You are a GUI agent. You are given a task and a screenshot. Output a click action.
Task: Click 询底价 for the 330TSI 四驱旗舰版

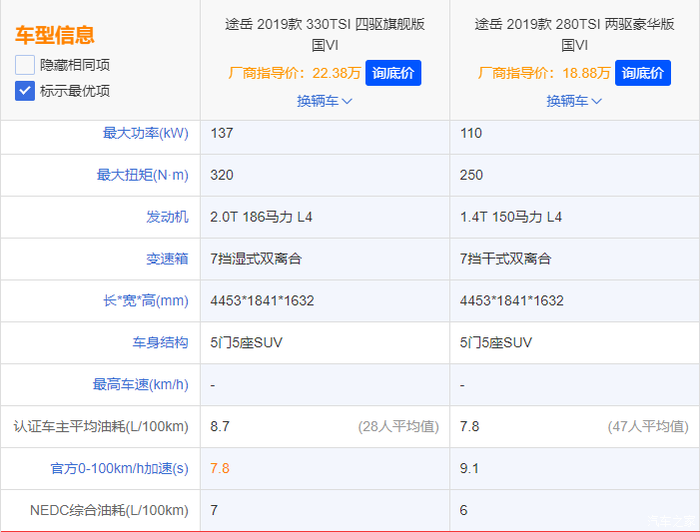tap(393, 73)
